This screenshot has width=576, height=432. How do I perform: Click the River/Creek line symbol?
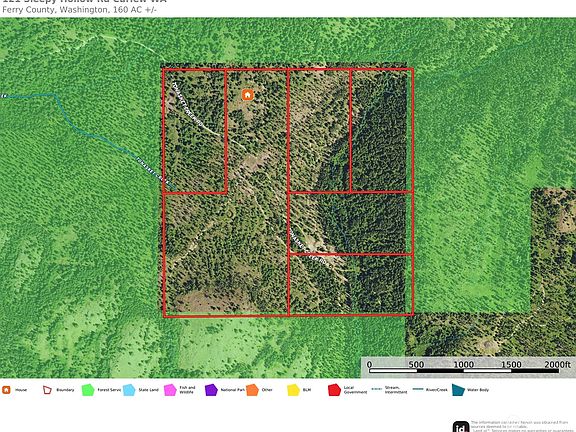tap(418, 389)
